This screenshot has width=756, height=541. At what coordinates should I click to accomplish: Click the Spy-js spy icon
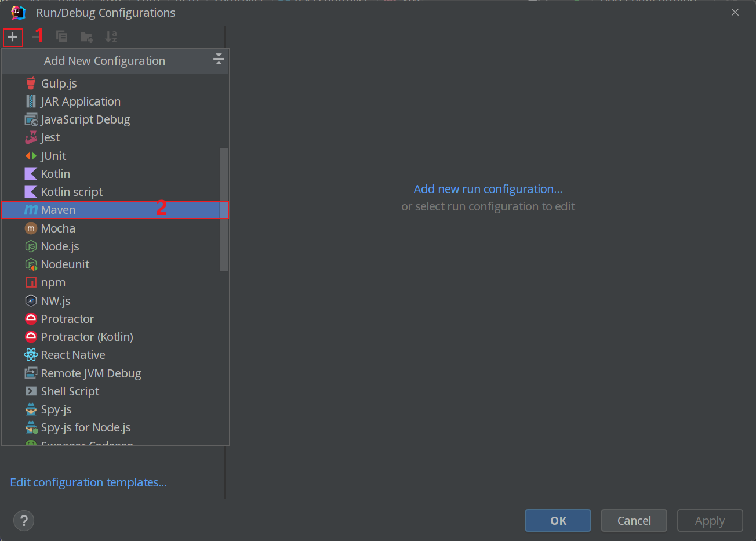pos(31,409)
